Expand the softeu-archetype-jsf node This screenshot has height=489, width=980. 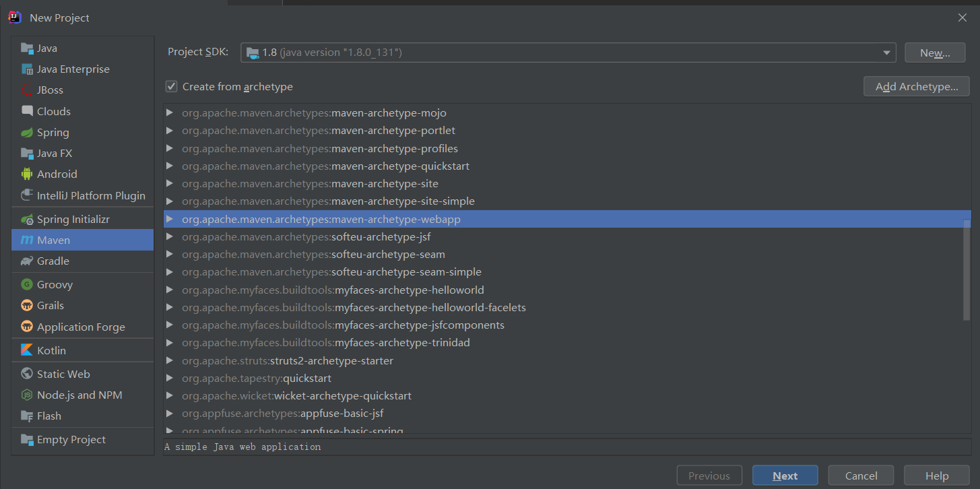tap(170, 236)
